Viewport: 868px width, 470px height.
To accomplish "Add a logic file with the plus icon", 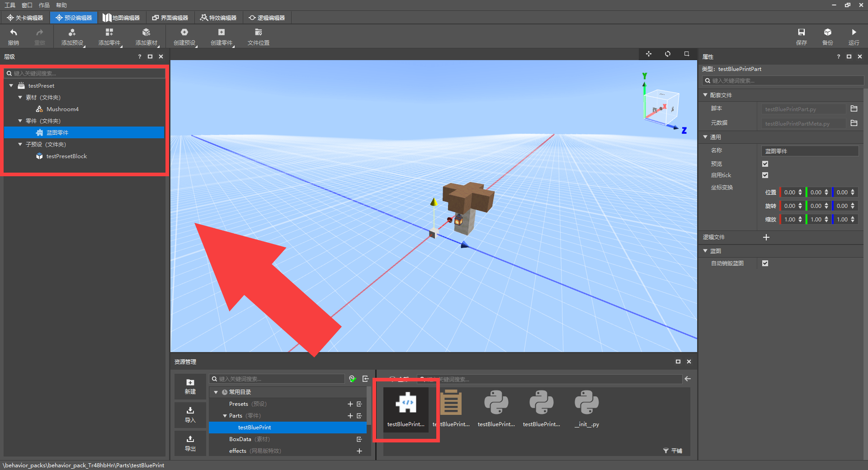I will [x=766, y=237].
